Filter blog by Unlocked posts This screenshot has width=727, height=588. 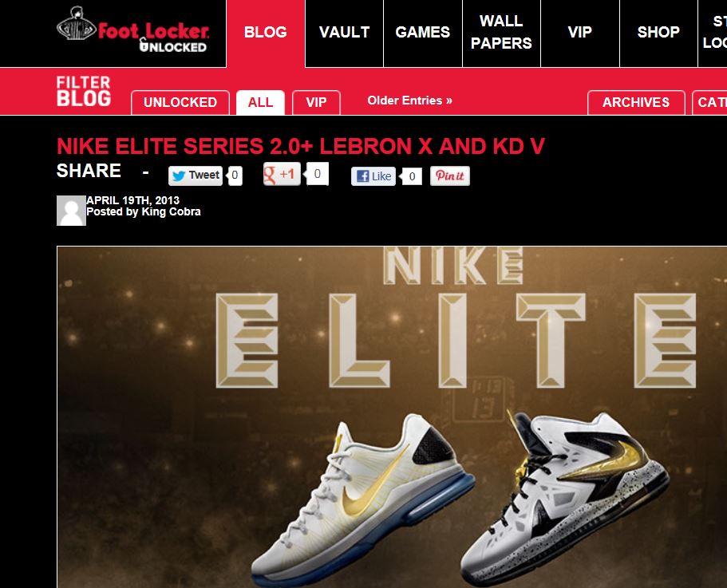pos(180,102)
